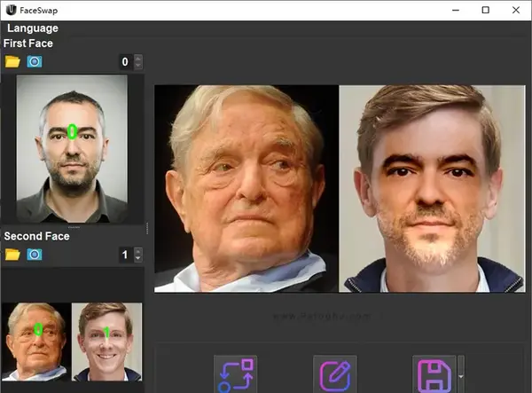Increase Second Face index spinner up arrow
Screen dimensions: 532x393
[x=137, y=251]
